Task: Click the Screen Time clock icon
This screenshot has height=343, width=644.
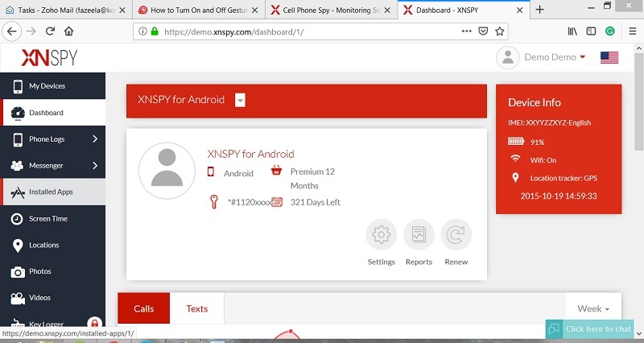Action: tap(17, 219)
